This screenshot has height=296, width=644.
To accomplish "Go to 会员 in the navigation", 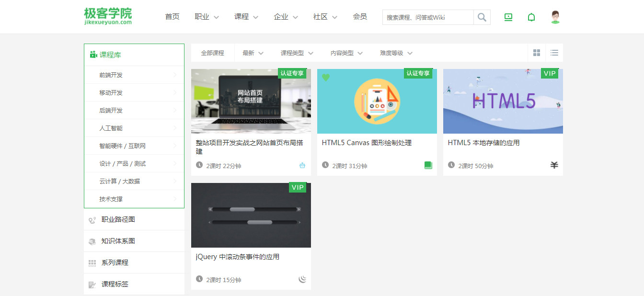I will coord(360,17).
